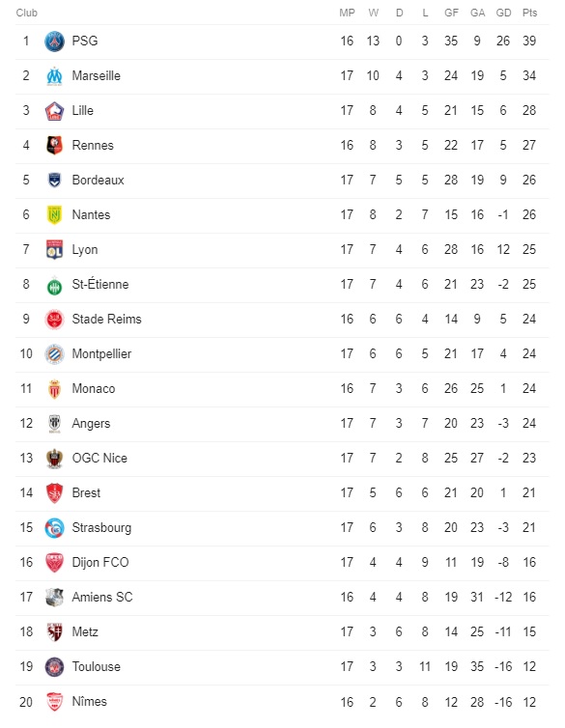Click the yellow Nantes club logo
565x728 pixels.
coord(54,215)
